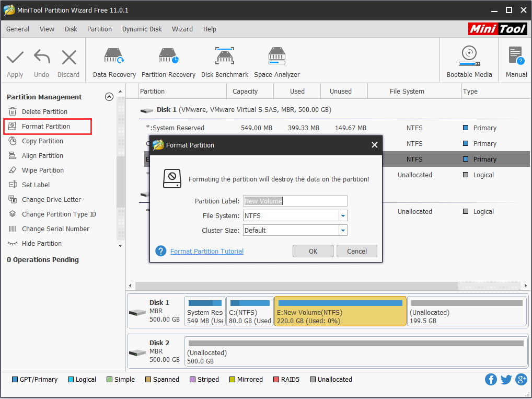Open the Wizard menu
This screenshot has height=399, width=532.
(x=182, y=29)
